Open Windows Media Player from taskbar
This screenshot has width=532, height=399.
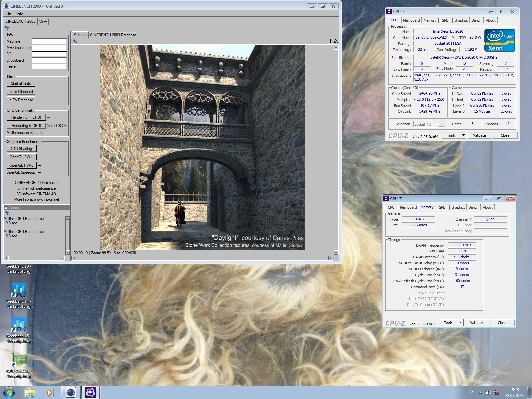point(50,393)
